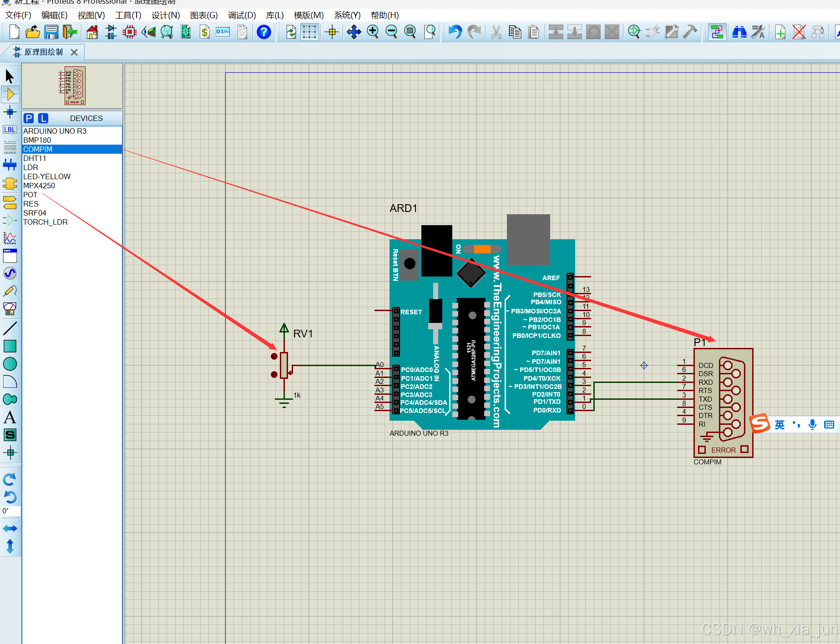Click the Sogou microphone voice input icon
This screenshot has height=644, width=840.
tap(812, 424)
